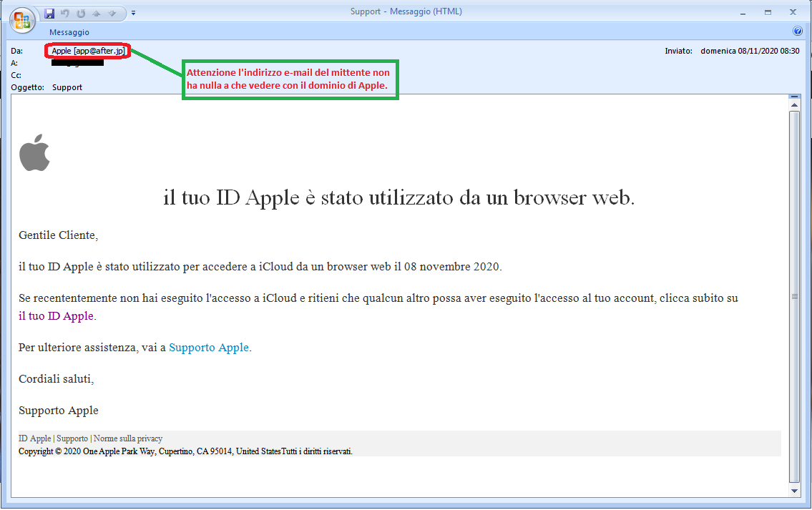This screenshot has width=812, height=510.
Task: Click the message body scroll down arrow
Action: [794, 491]
